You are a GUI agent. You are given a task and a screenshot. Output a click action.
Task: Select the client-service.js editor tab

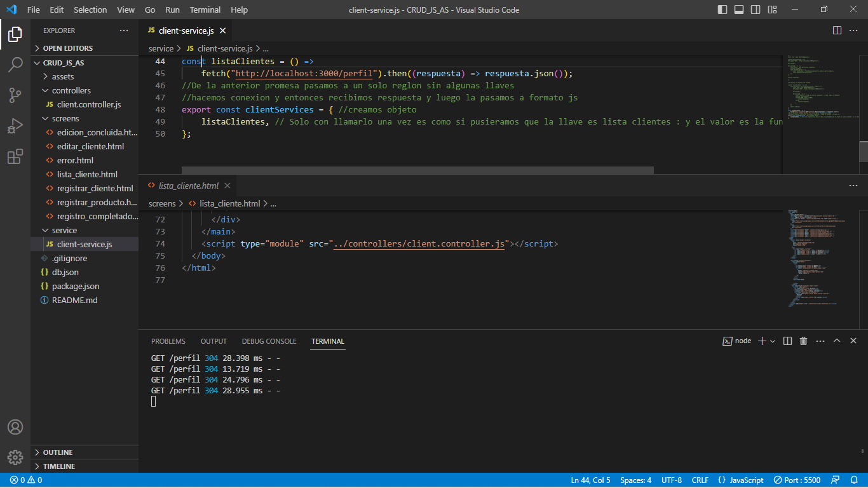(x=186, y=30)
